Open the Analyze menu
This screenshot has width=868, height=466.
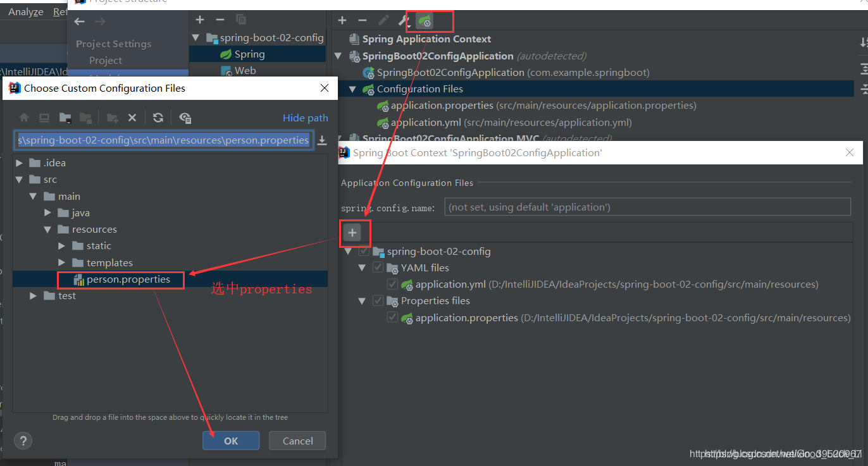click(x=26, y=12)
